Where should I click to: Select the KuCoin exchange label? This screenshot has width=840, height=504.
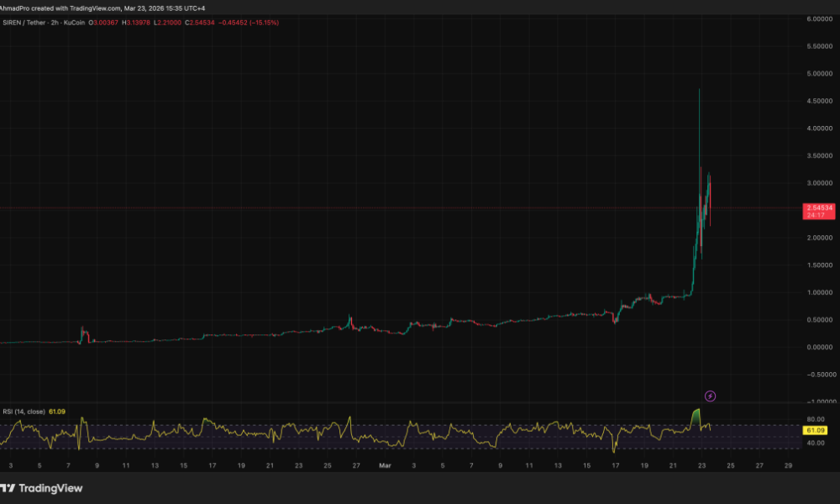[74, 24]
